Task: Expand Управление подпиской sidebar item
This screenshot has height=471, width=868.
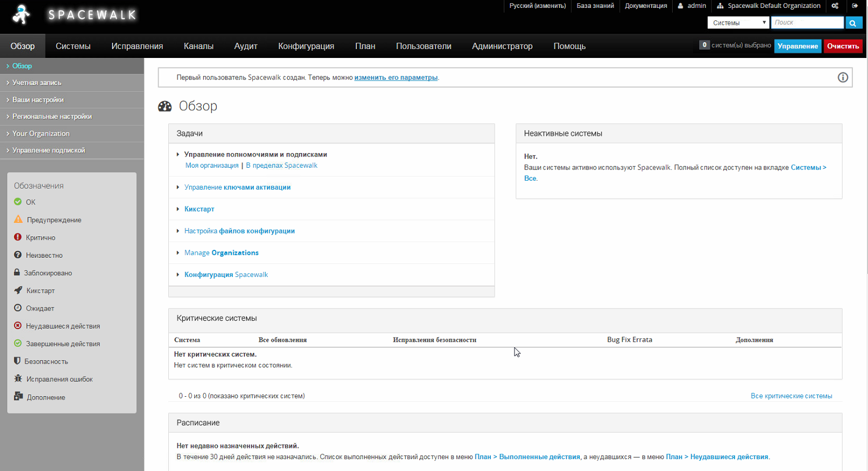Action: [48, 150]
